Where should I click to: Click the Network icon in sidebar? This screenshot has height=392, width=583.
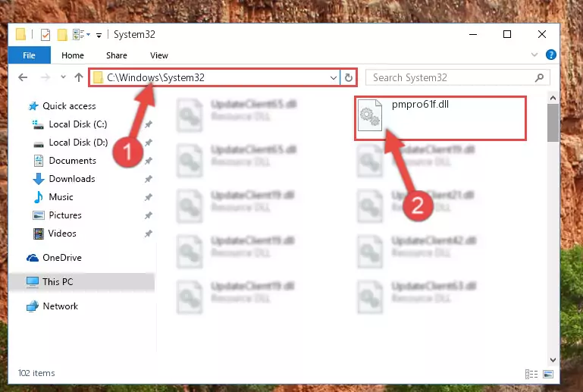[33, 306]
